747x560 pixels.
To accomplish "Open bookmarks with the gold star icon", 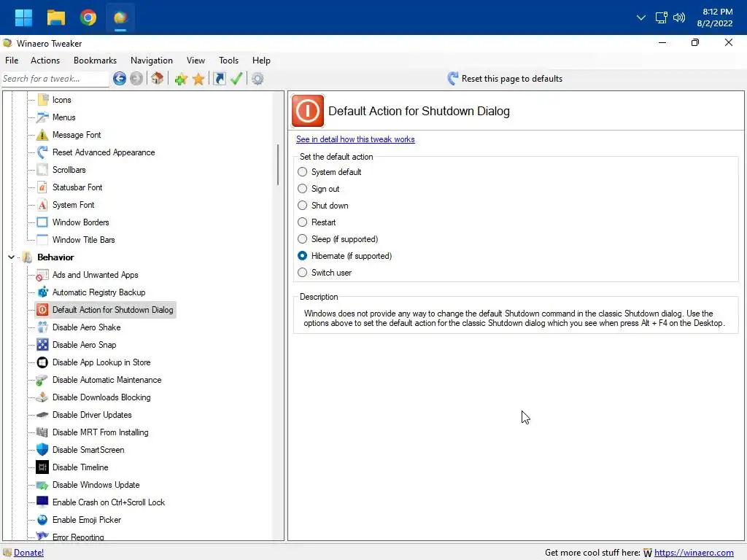I will (198, 79).
